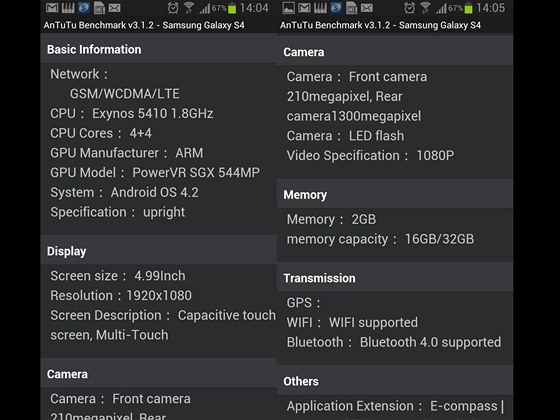Screen dimensions: 560x420
Task: Tap the Wi-Fi icon in the 14:05 status bar
Action: (425, 8)
